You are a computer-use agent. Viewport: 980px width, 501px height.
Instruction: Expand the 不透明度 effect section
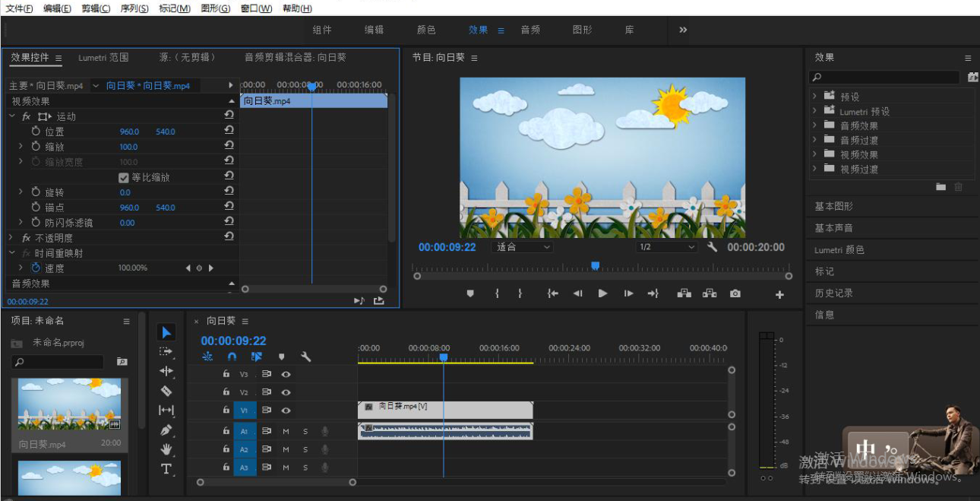click(x=11, y=238)
